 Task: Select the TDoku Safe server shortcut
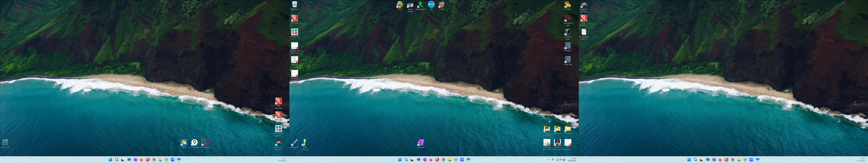pos(567,60)
